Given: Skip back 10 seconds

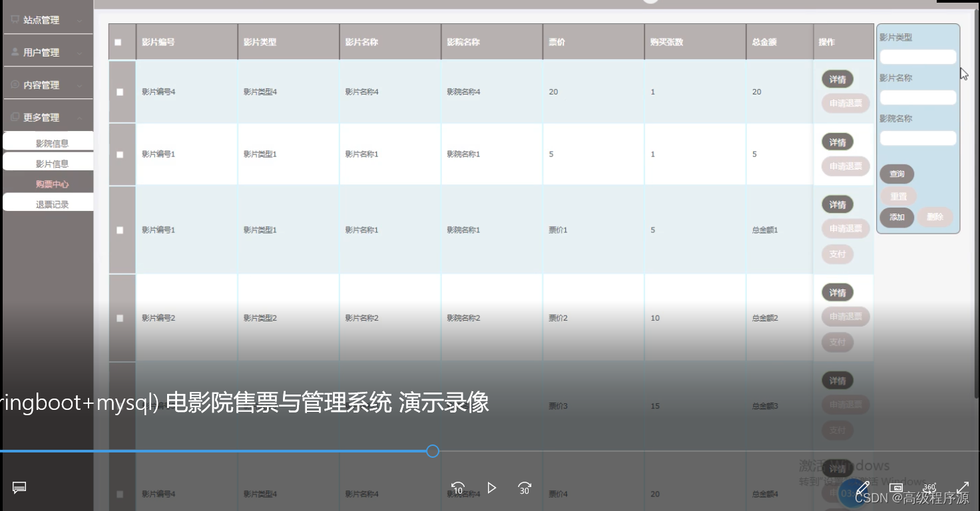Looking at the screenshot, I should click(x=457, y=488).
